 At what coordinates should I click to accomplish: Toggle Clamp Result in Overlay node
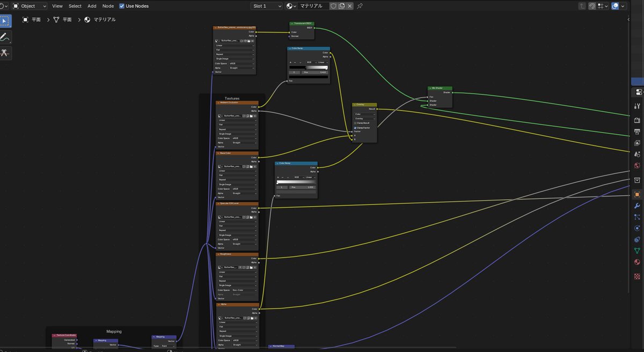pos(355,123)
